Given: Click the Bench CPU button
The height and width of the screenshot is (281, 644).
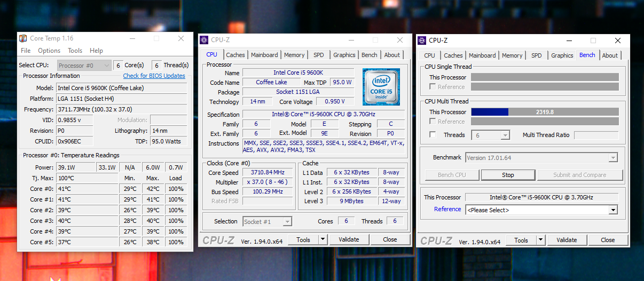Looking at the screenshot, I should [452, 175].
